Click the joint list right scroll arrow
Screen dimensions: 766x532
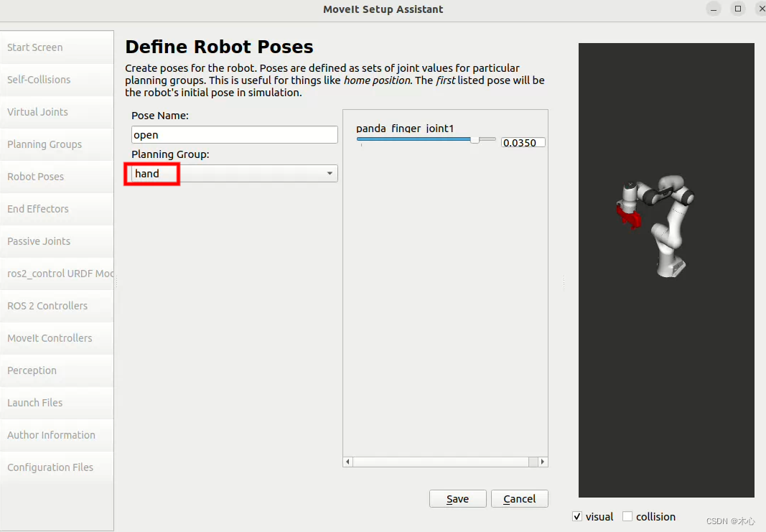point(542,462)
